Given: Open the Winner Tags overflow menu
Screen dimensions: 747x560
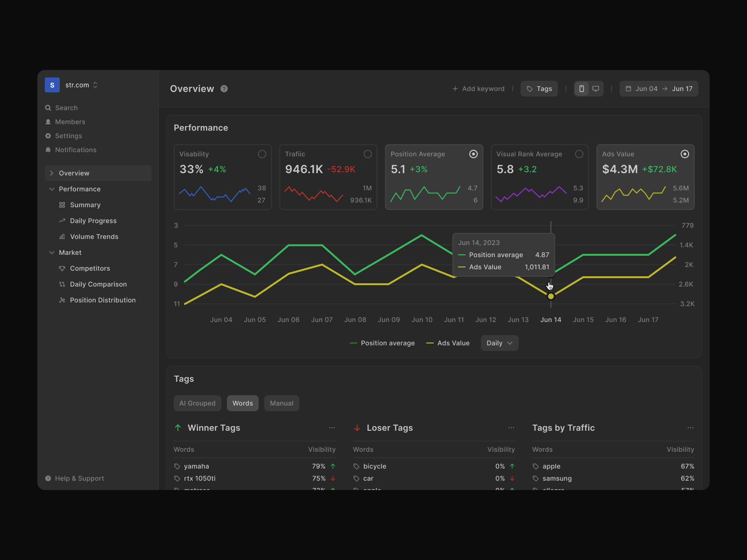Looking at the screenshot, I should click(x=332, y=428).
